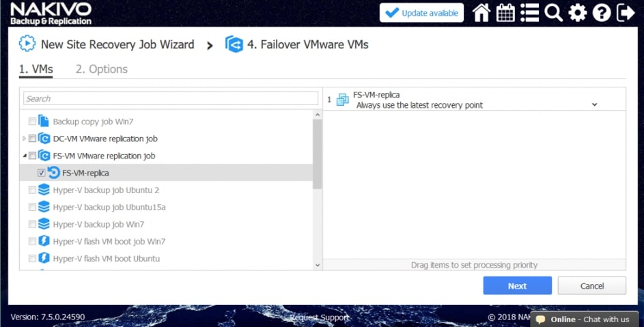644x327 pixels.
Task: Click the DC-VM VMware replication job icon
Action: tap(44, 139)
